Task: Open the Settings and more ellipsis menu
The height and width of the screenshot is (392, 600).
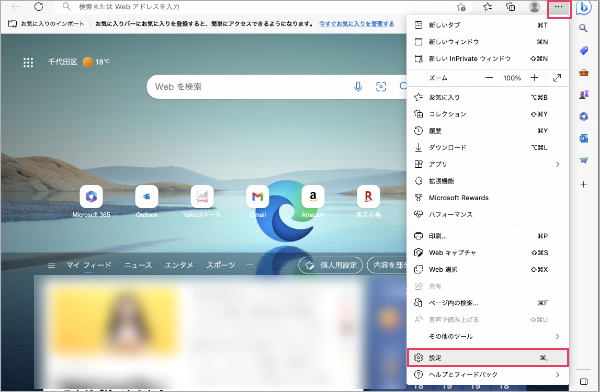Action: pos(559,7)
